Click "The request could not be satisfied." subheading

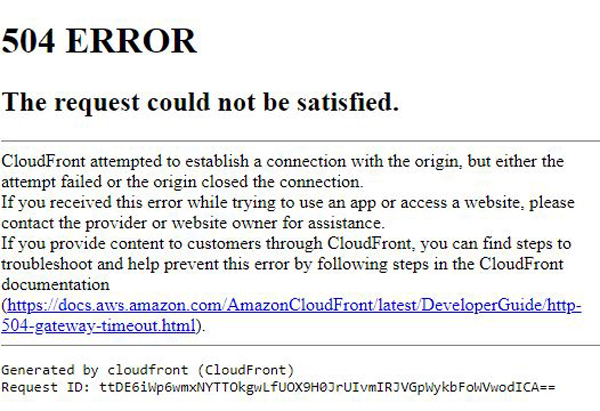tap(200, 103)
